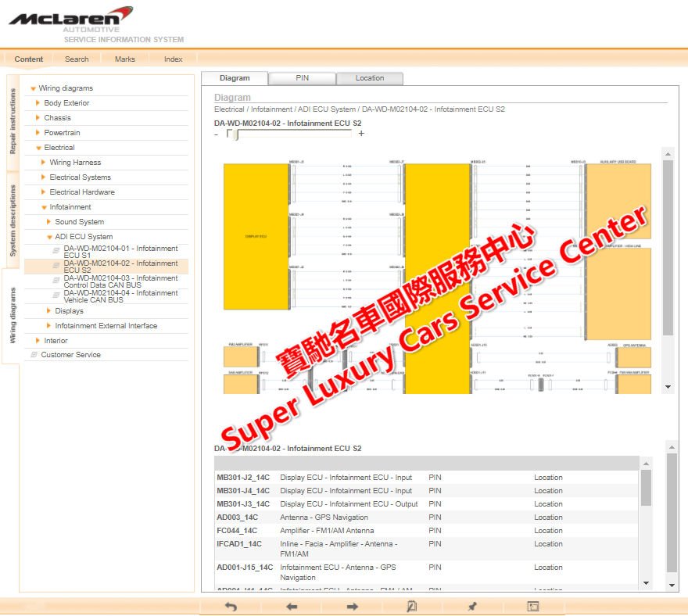The width and height of the screenshot is (688, 616).
Task: Click PIN link for AD003_14C
Action: (x=435, y=518)
